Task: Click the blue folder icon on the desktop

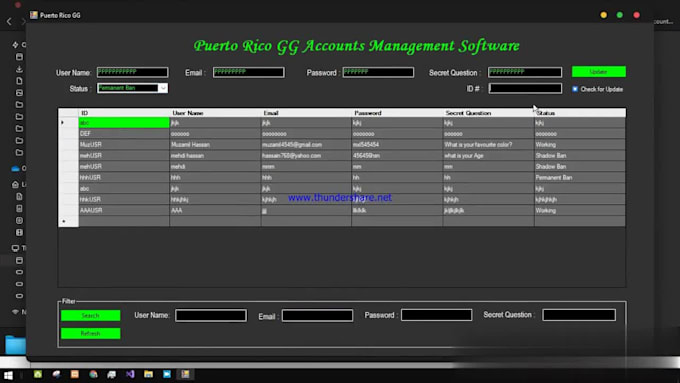Action: pos(16,345)
